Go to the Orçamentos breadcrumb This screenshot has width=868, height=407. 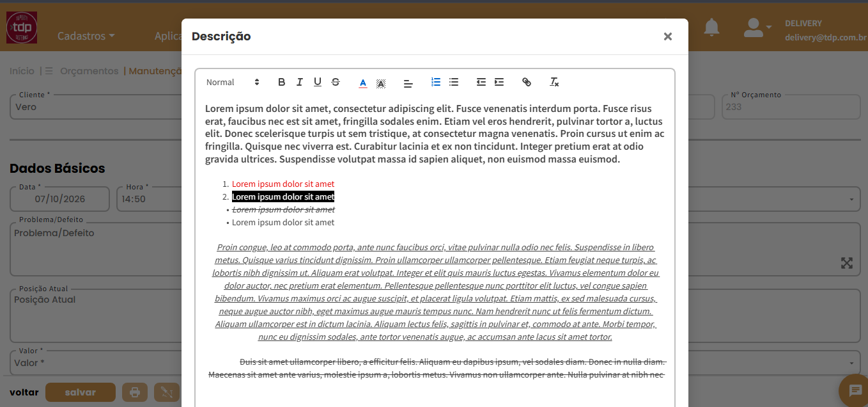89,71
